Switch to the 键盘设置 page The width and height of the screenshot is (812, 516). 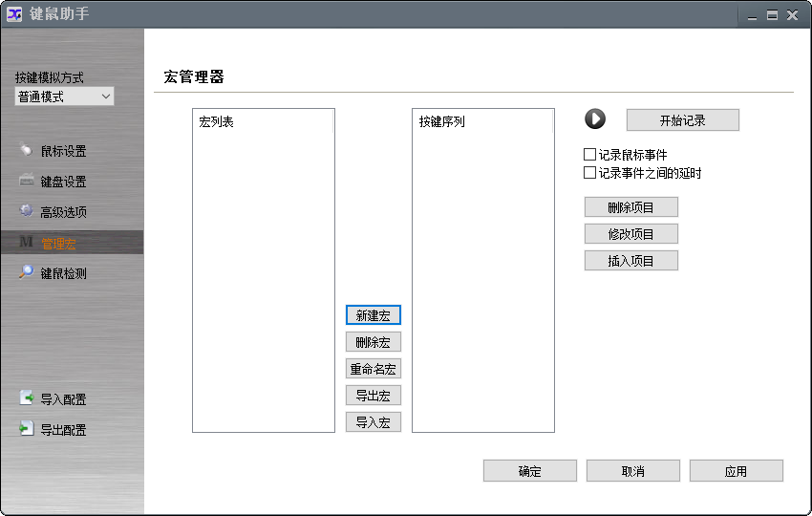[x=63, y=182]
